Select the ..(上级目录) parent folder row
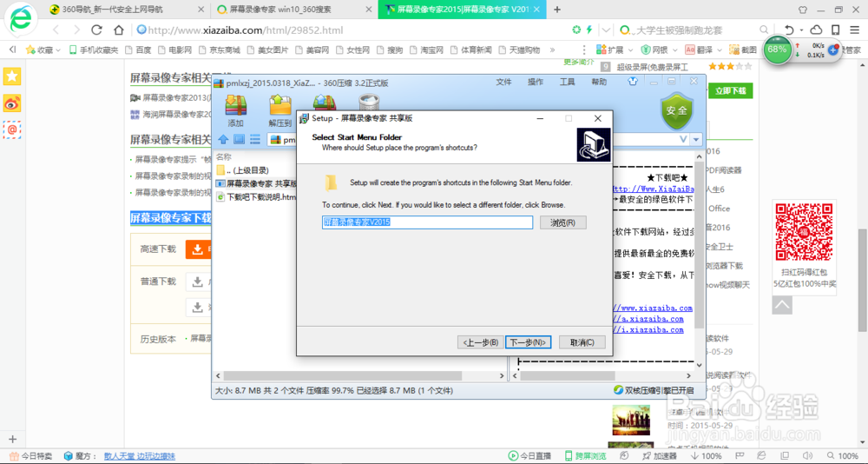This screenshot has width=868, height=464. (x=244, y=170)
